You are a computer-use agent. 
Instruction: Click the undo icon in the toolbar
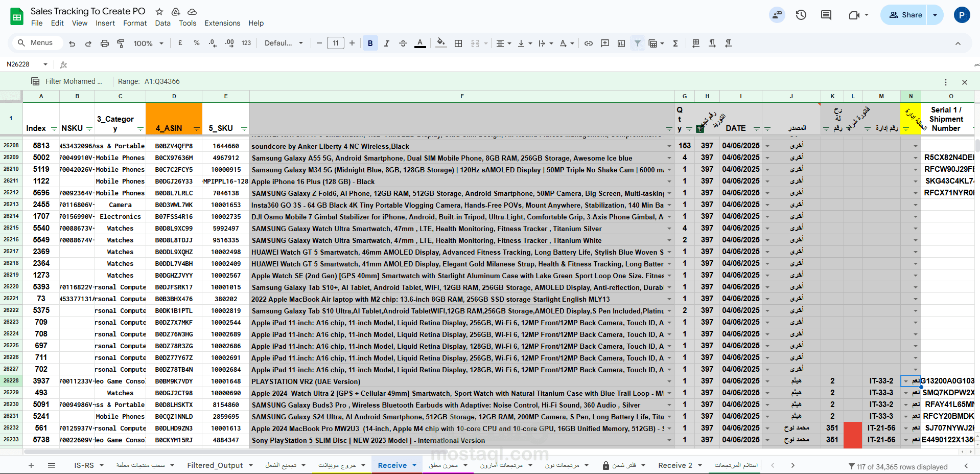click(x=72, y=43)
